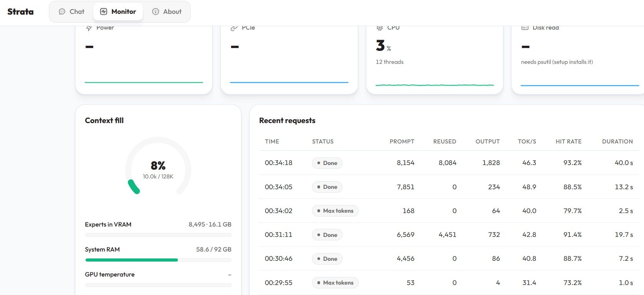The width and height of the screenshot is (644, 295).
Task: Click the needs psutil setup note
Action: (x=557, y=62)
